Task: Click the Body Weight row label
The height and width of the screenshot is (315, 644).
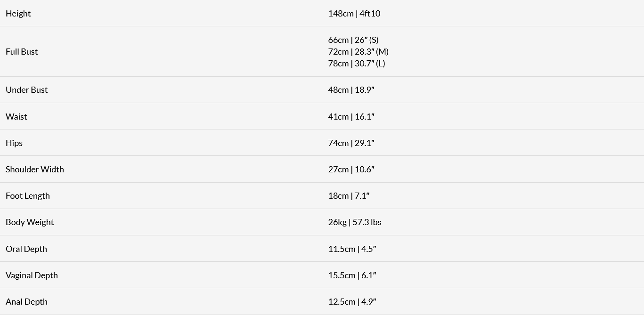Action: (30, 222)
